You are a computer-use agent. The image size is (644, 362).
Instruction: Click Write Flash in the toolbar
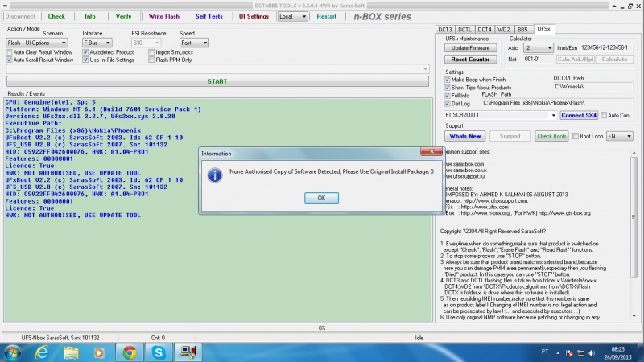164,16
